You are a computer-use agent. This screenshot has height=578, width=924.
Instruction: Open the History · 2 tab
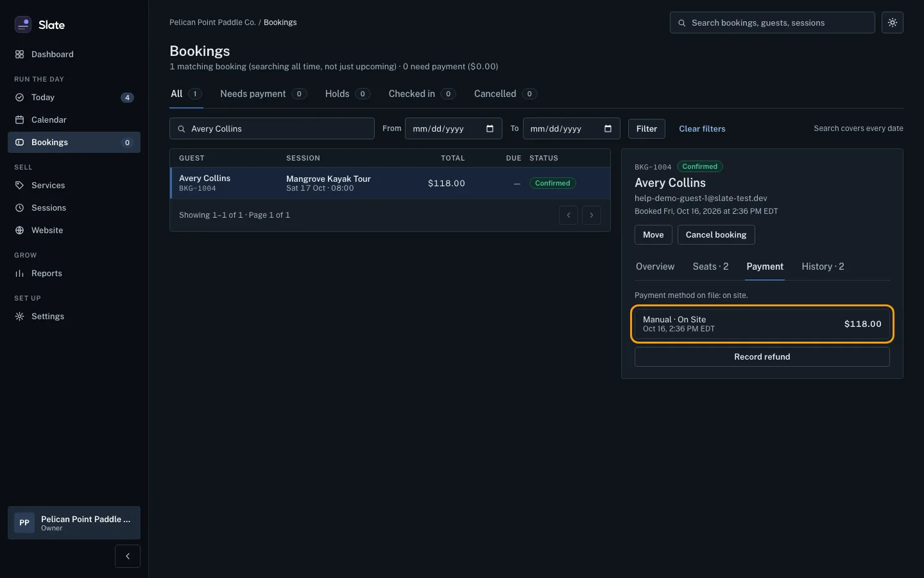(x=823, y=267)
